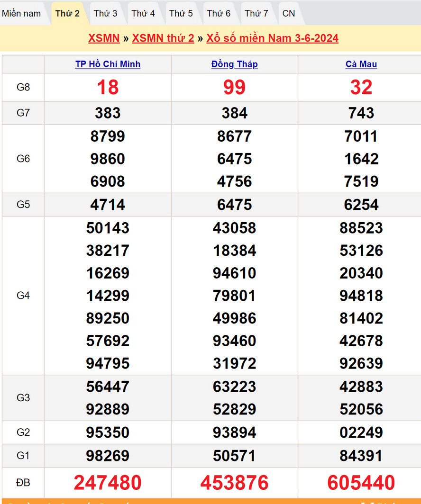Image resolution: width=421 pixels, height=504 pixels.
Task: Open the Thứ 7 results tab
Action: 256,13
